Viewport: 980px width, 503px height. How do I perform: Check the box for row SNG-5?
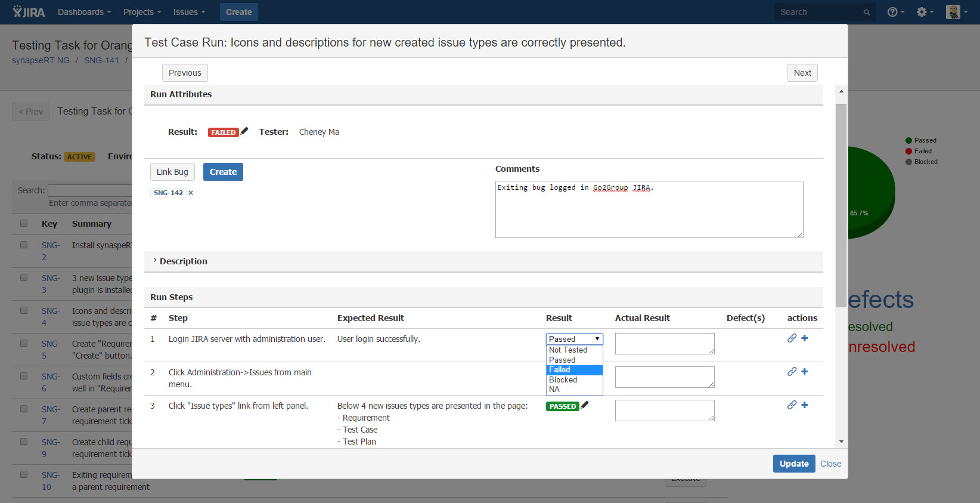pyautogui.click(x=24, y=343)
